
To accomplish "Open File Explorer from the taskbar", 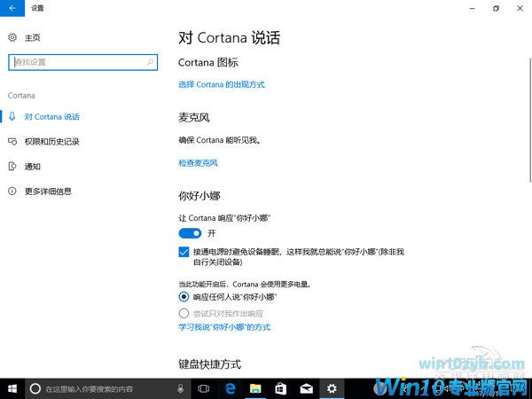I will (255, 388).
